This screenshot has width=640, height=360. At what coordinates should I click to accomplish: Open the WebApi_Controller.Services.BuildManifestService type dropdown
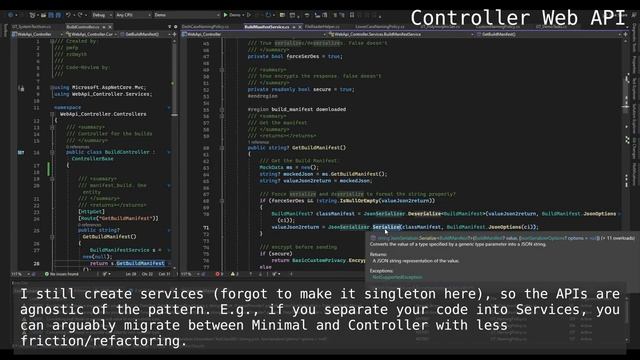402,34
